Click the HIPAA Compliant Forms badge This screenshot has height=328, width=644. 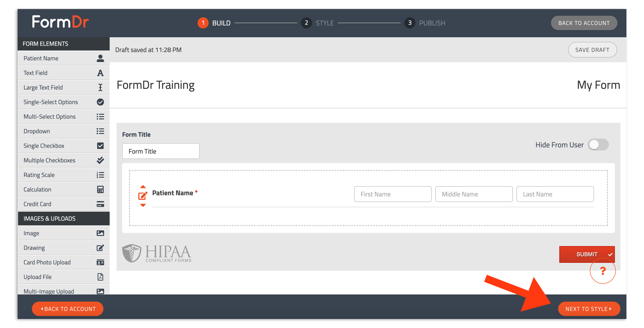tap(157, 253)
